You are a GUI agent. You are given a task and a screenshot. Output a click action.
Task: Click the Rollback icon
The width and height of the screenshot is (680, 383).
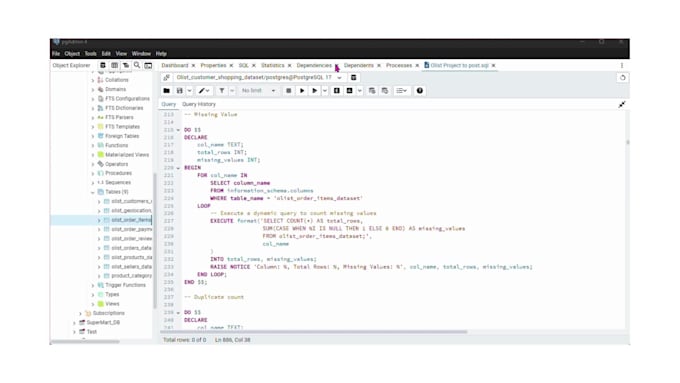pos(385,91)
